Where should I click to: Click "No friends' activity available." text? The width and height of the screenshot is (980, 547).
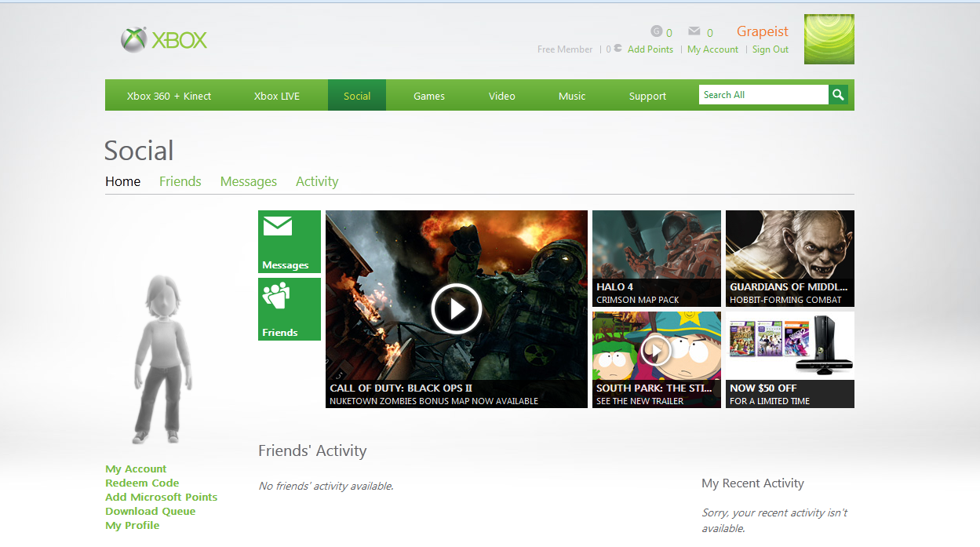[326, 487]
